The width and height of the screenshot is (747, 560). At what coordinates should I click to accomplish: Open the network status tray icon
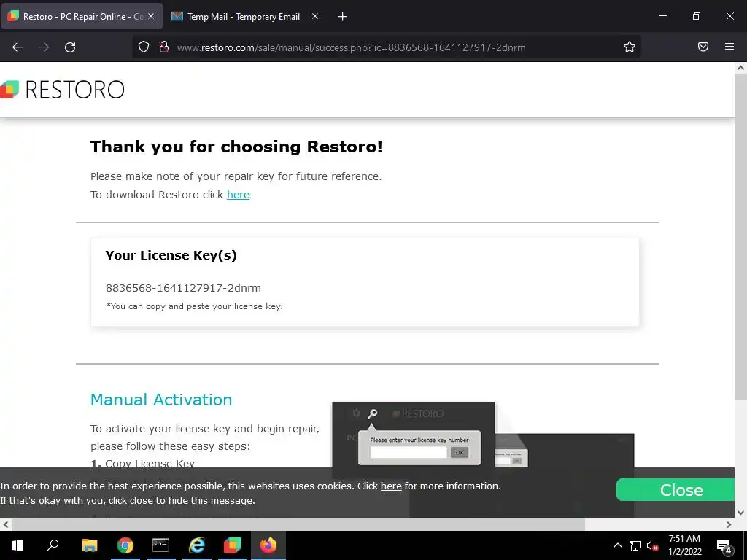click(635, 545)
